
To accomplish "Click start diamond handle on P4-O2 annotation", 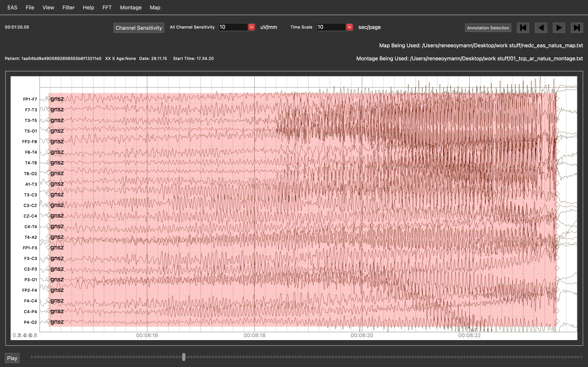I will 49,321.
